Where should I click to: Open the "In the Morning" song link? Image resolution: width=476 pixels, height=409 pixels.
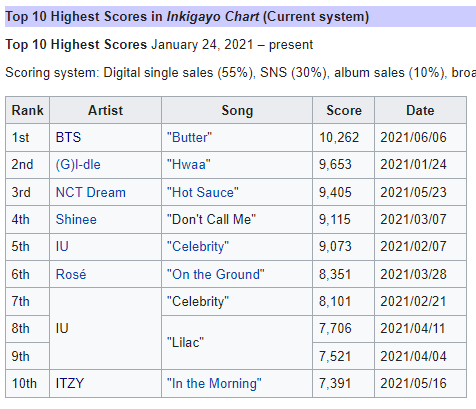click(x=214, y=383)
